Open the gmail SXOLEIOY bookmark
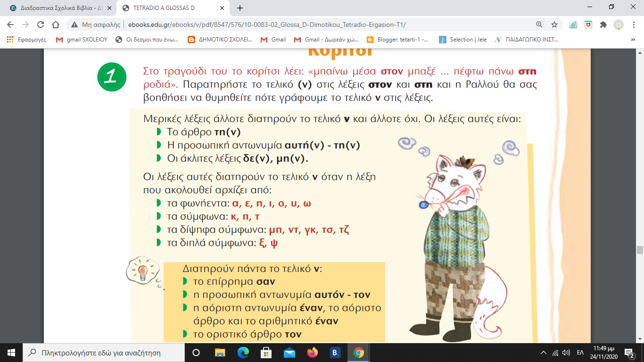The width and height of the screenshot is (644, 362). (82, 40)
